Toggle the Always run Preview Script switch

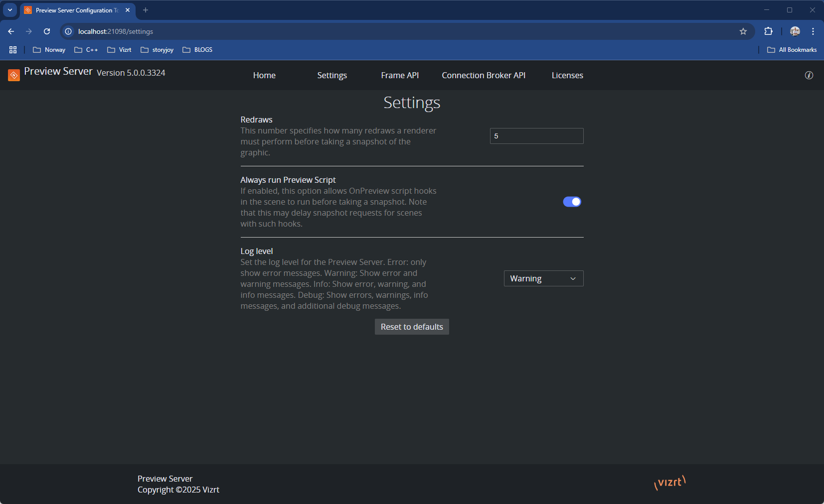[572, 202]
